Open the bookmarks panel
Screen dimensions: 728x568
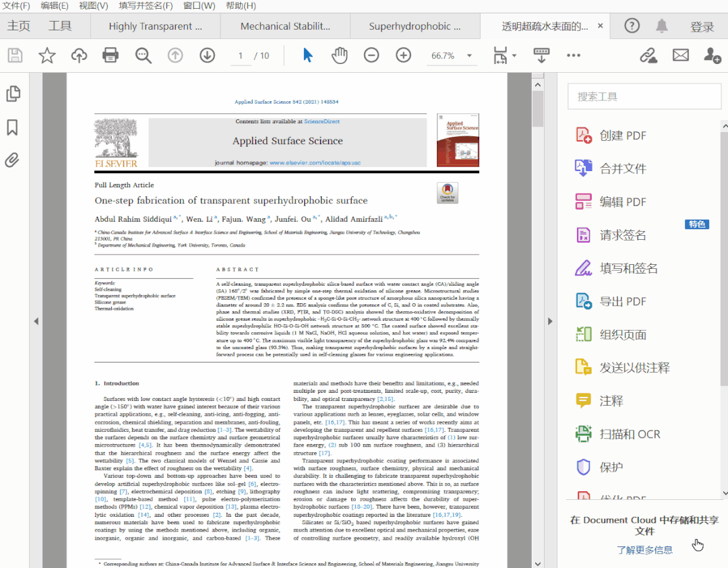tap(13, 127)
